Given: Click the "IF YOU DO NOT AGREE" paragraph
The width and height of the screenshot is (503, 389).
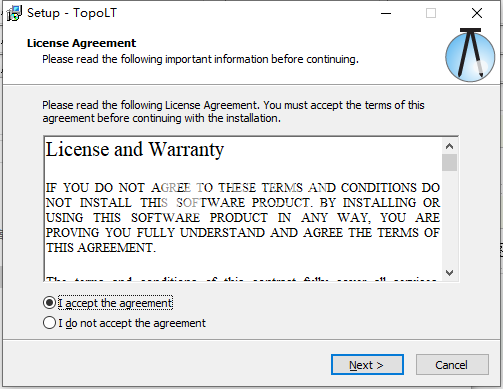Looking at the screenshot, I should (x=243, y=218).
